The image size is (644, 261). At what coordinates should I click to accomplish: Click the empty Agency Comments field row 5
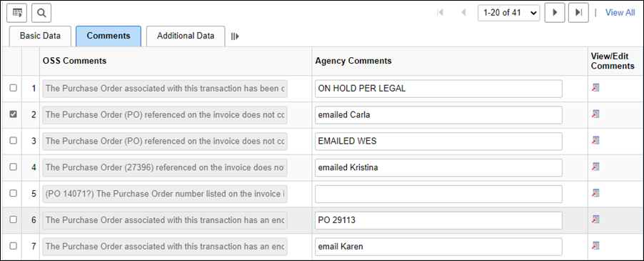click(438, 194)
